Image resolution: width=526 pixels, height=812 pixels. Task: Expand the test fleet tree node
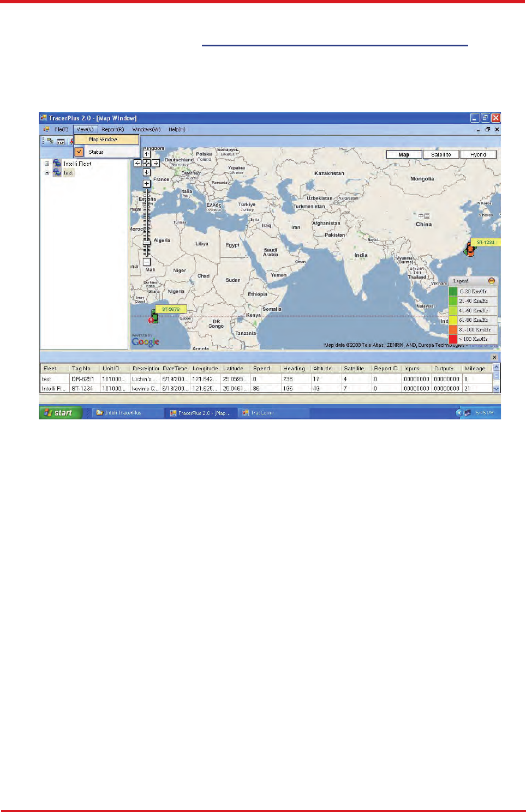(x=47, y=173)
